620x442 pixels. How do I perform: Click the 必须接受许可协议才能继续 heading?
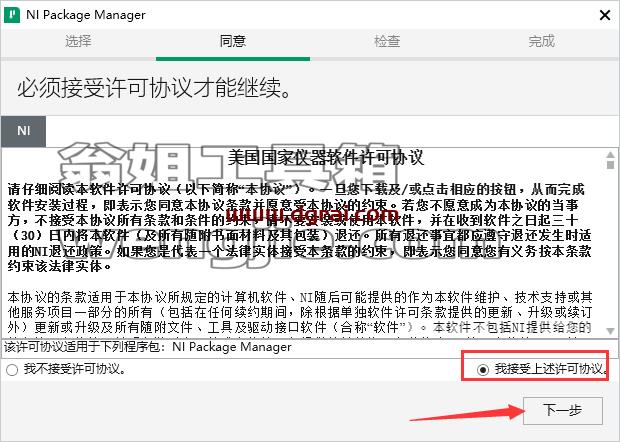click(155, 88)
